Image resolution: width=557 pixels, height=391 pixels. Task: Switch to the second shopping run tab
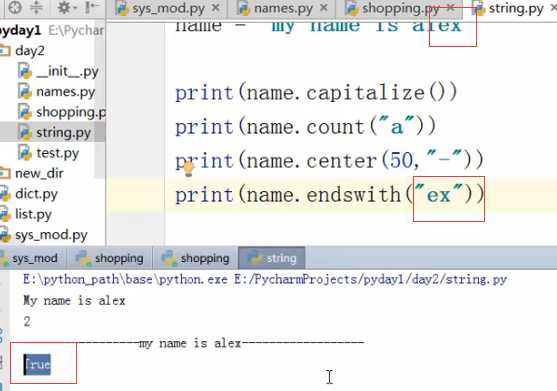click(x=196, y=258)
